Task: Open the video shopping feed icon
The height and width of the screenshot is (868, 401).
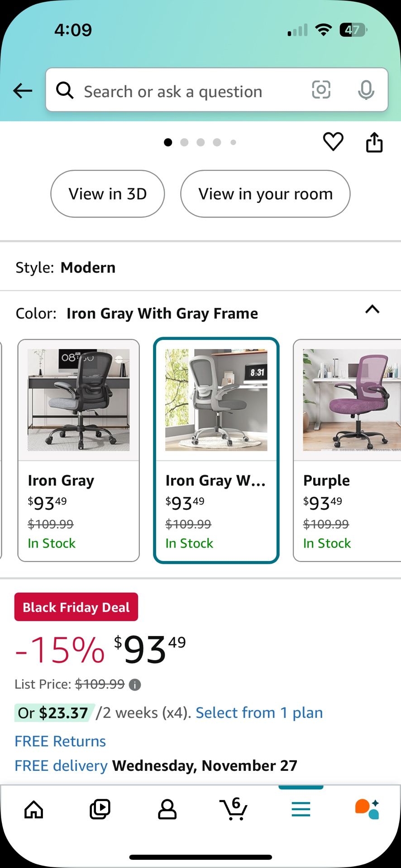Action: tap(100, 809)
